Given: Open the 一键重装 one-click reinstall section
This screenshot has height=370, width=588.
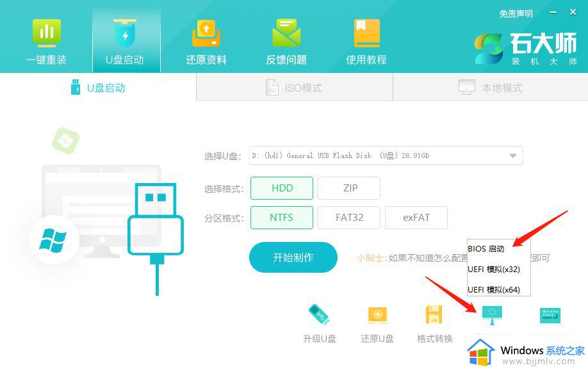Looking at the screenshot, I should tap(46, 41).
